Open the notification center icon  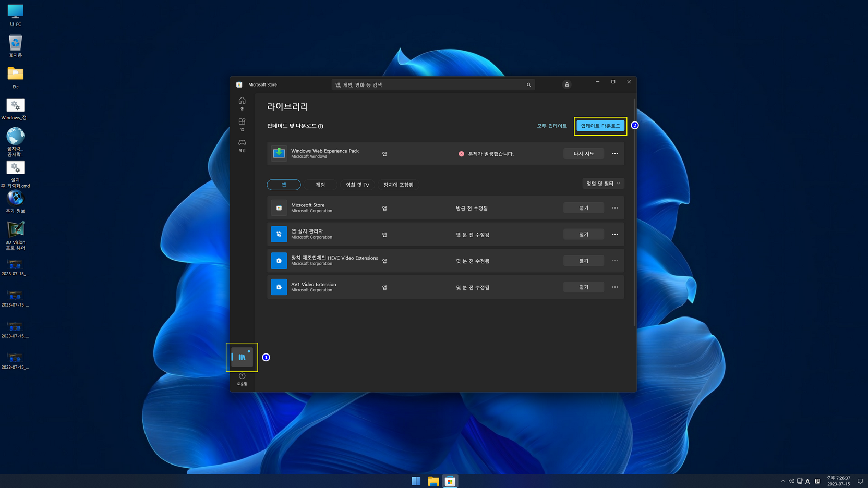point(860,481)
